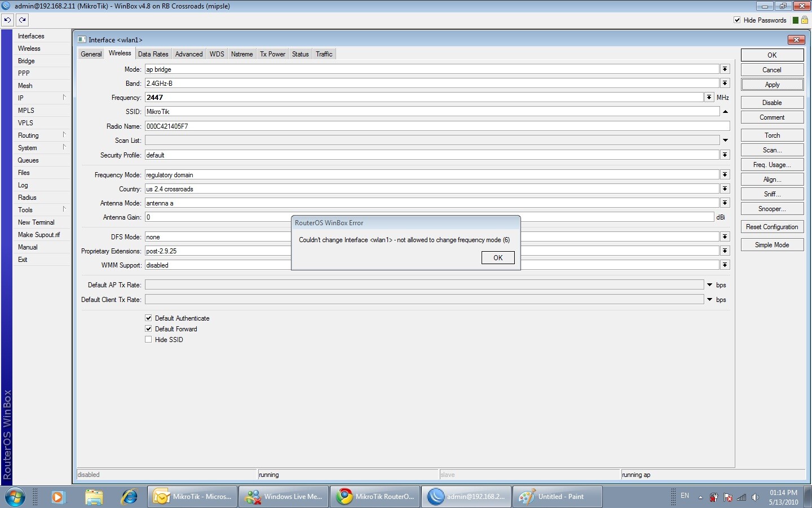Click the Windows Media Player taskbar icon

click(58, 497)
